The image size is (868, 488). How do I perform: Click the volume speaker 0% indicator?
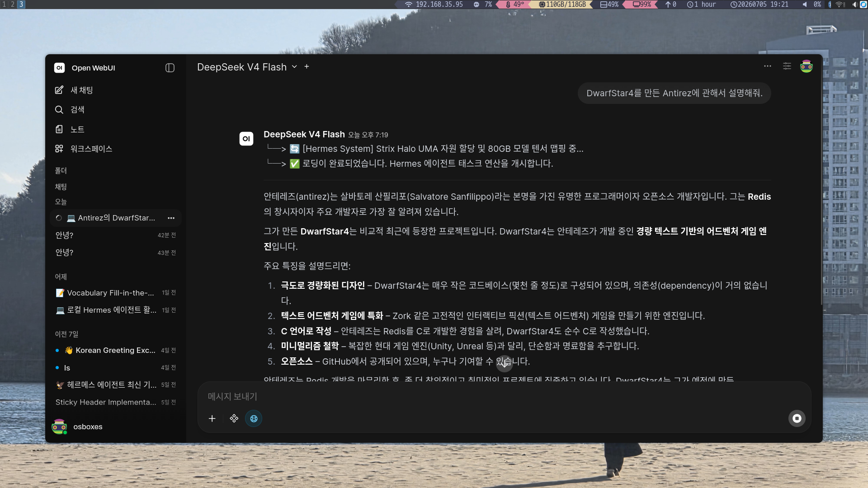point(812,4)
